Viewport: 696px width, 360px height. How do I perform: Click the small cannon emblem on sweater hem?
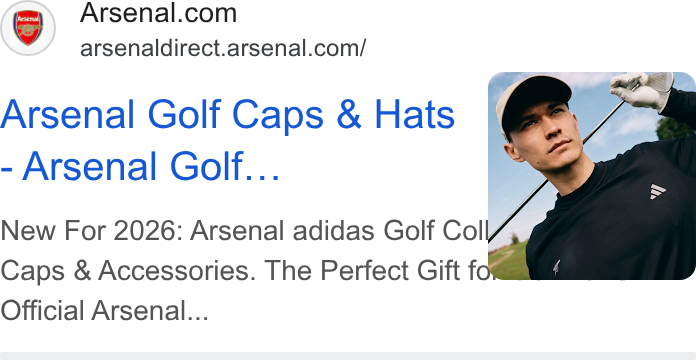(x=557, y=267)
